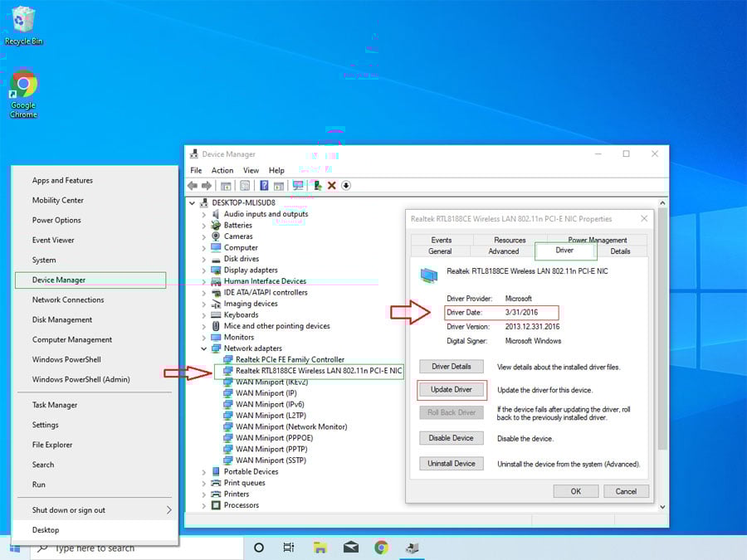Viewport: 747px width, 560px height.
Task: Cancel the Properties dialog
Action: [626, 491]
